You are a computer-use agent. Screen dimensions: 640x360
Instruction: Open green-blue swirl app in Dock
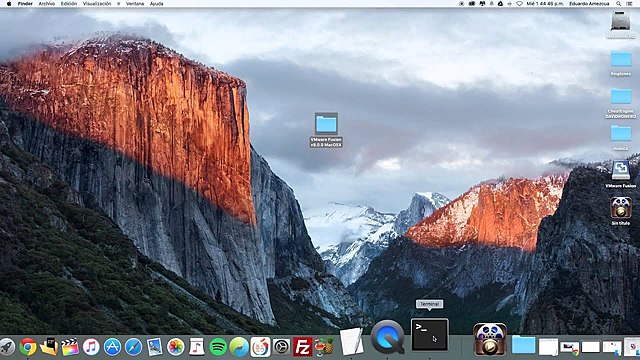[x=239, y=347]
